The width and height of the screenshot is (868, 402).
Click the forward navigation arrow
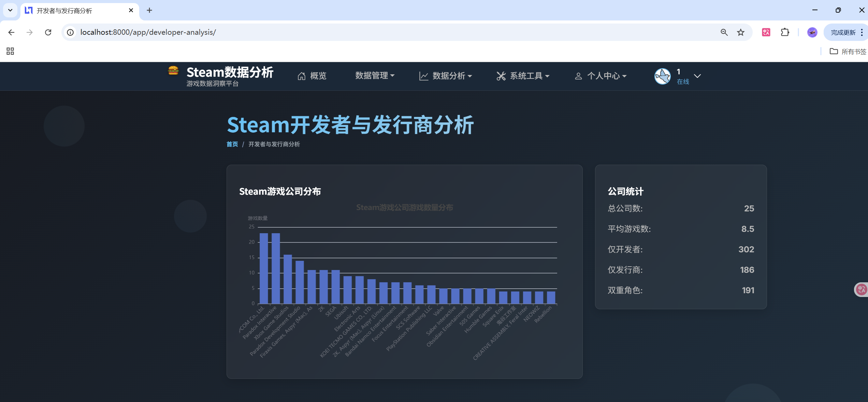[x=30, y=32]
